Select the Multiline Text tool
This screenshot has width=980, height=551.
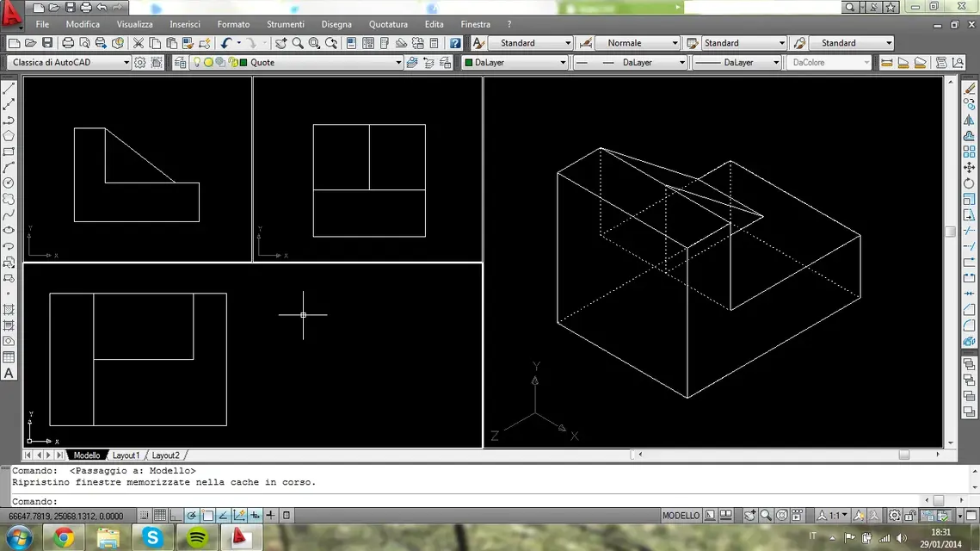[x=9, y=374]
